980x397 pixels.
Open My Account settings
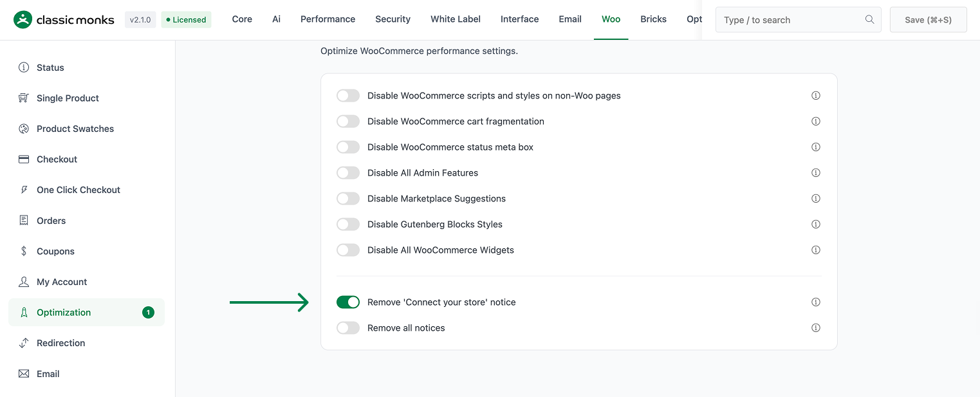coord(86,282)
